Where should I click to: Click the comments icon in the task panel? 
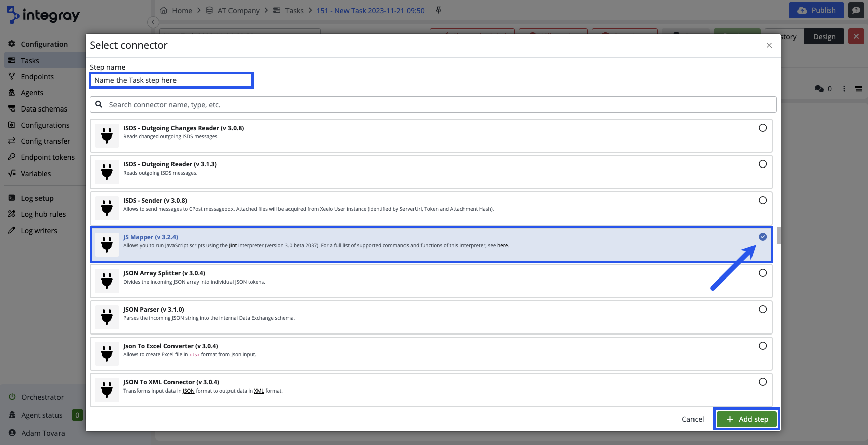(819, 89)
